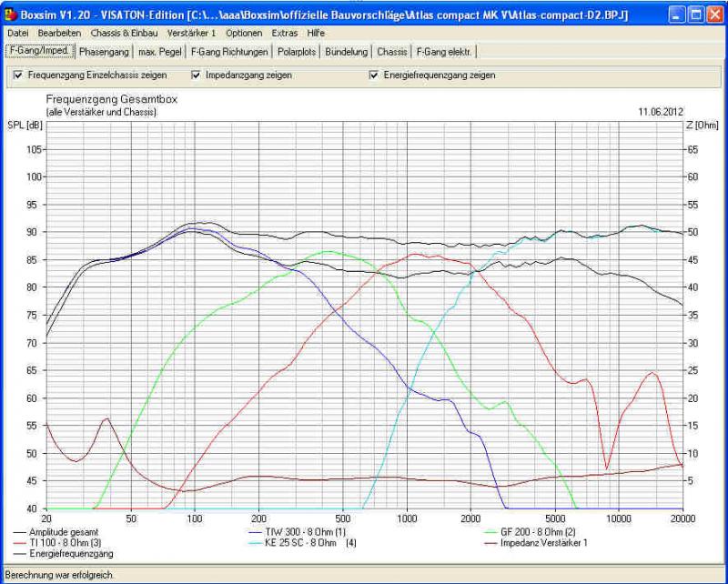Screen dimensions: 728x584
Task: Switch to the Phasengang tab
Action: click(104, 52)
